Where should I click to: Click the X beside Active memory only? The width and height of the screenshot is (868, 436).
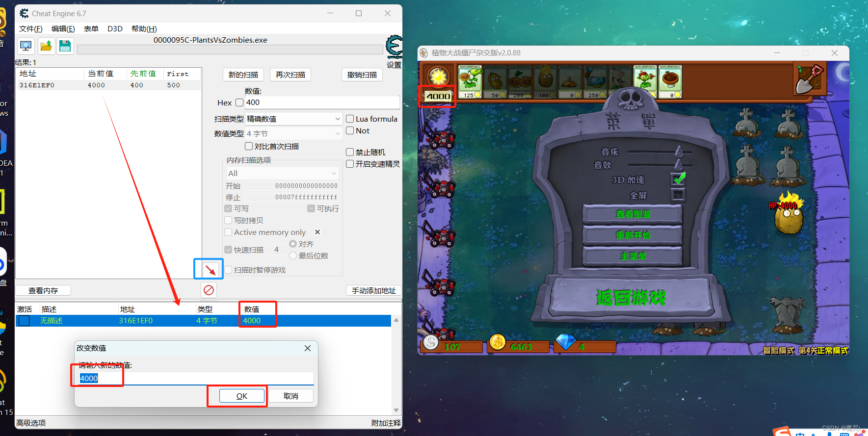click(x=317, y=232)
